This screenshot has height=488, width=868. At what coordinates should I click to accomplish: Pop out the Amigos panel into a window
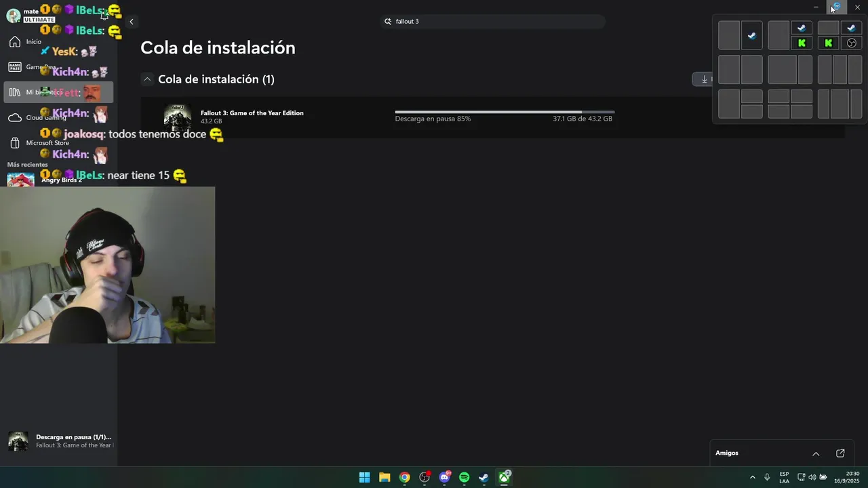[x=840, y=453]
